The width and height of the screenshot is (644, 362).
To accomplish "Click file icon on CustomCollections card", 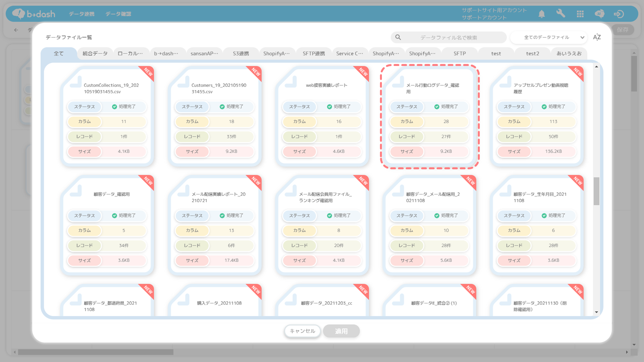I will [76, 82].
